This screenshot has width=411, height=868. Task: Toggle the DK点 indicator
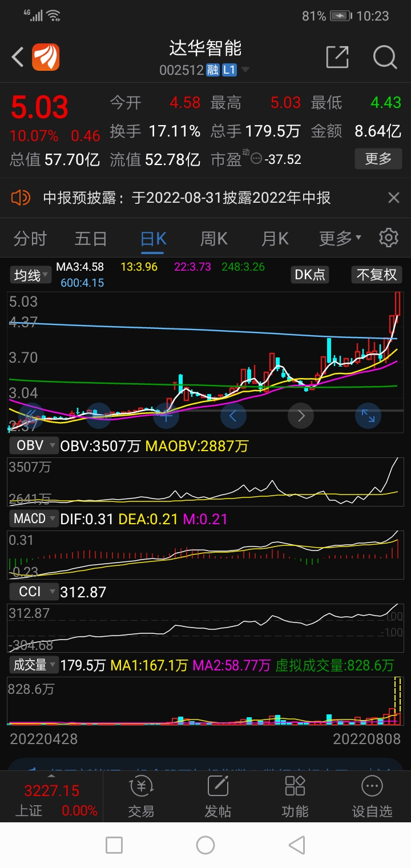(x=310, y=275)
